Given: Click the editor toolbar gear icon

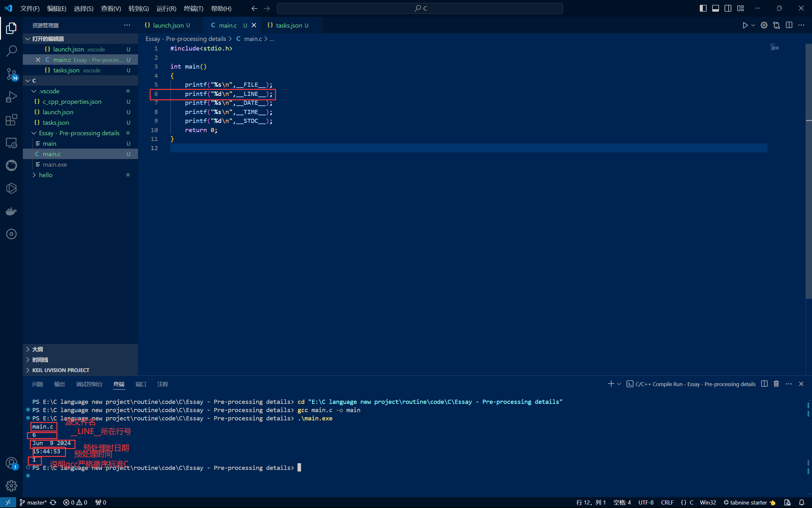Looking at the screenshot, I should click(764, 25).
